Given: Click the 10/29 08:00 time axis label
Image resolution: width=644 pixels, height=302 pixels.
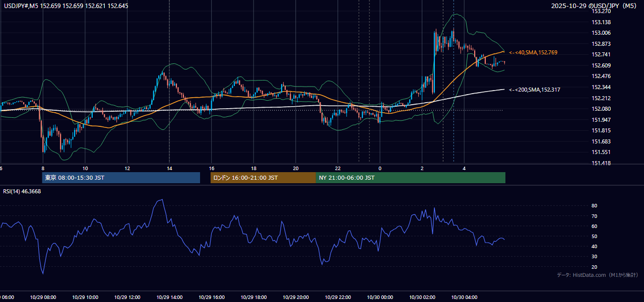Looking at the screenshot, I should coord(43,297).
